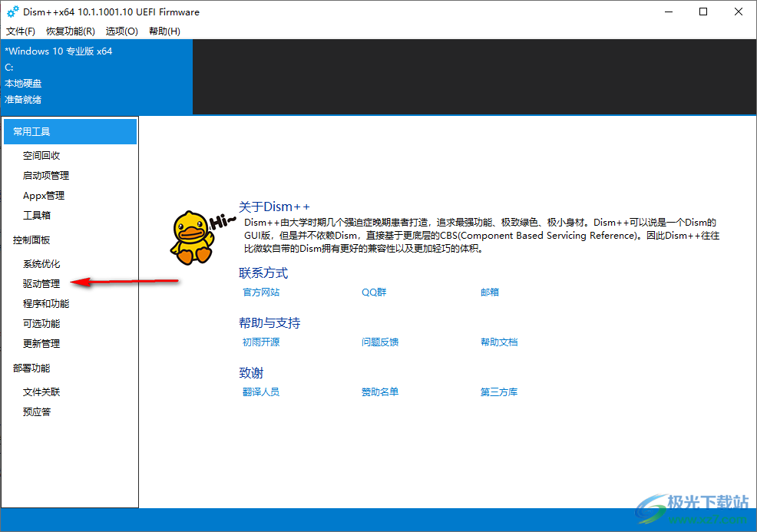Open the 选项(O) menu
Viewport: 757px width, 532px height.
tap(121, 31)
